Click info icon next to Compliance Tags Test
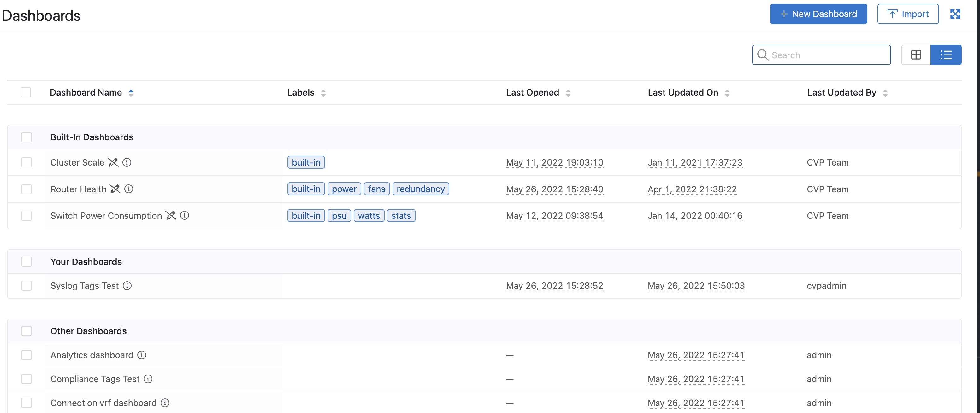The height and width of the screenshot is (413, 980). click(x=148, y=379)
